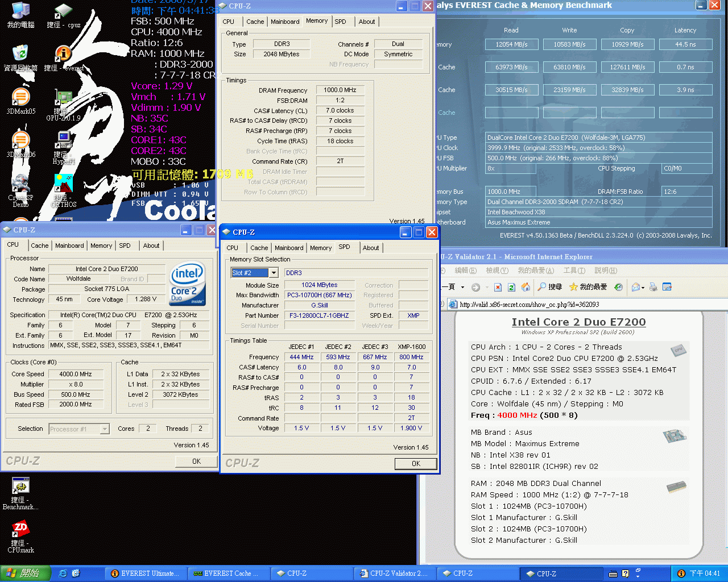The width and height of the screenshot is (728, 582).
Task: Open Favorites (我的最愛) star button in IE toolbar
Action: click(x=588, y=287)
